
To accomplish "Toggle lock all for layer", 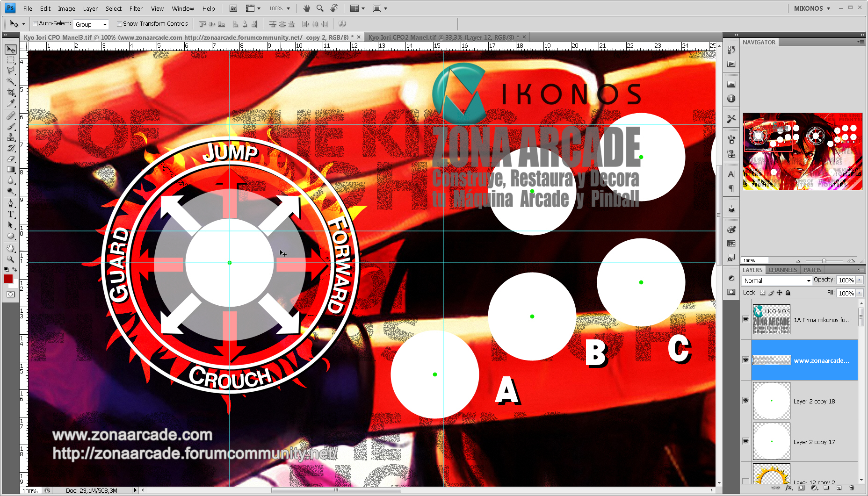I will pos(788,293).
